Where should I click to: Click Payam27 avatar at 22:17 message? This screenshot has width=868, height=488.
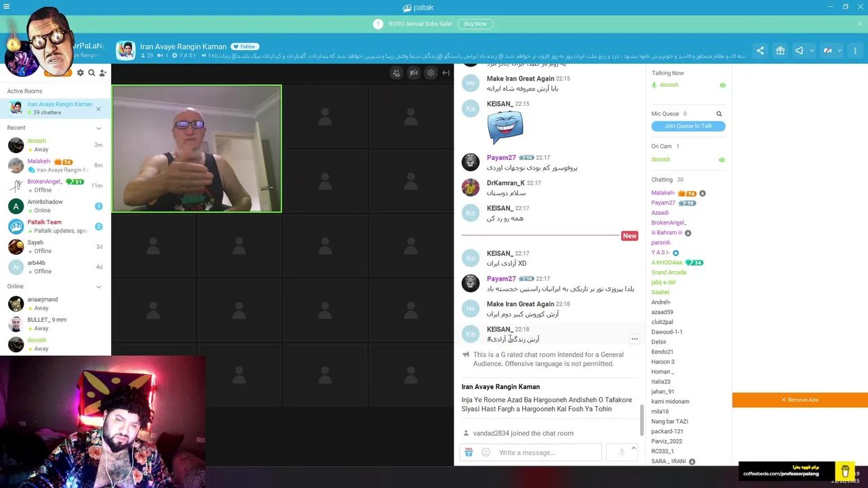(471, 162)
